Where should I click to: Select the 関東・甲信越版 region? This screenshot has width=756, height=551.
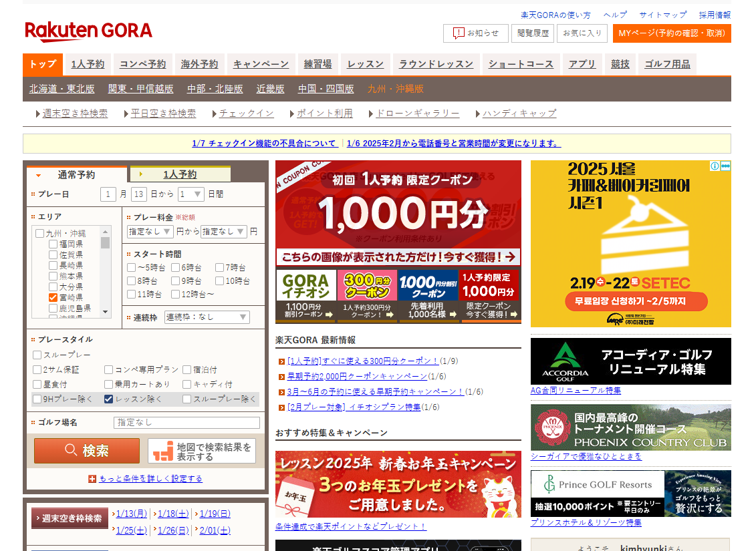[x=141, y=89]
